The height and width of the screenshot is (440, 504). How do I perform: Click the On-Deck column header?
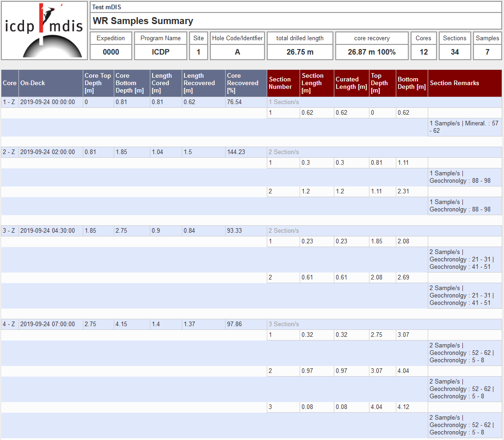coord(33,83)
